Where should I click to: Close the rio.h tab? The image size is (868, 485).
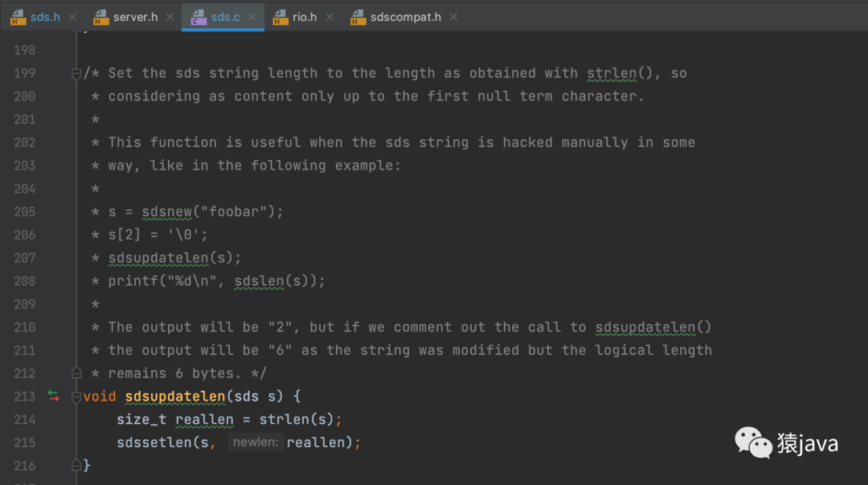coord(330,17)
